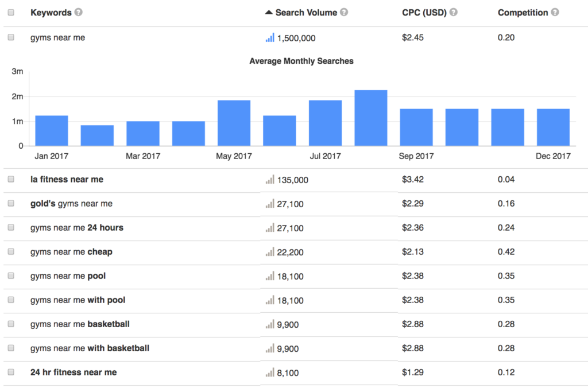Screen dimensions: 588x388
Task: Click competition value 0.04
Action: tap(506, 179)
